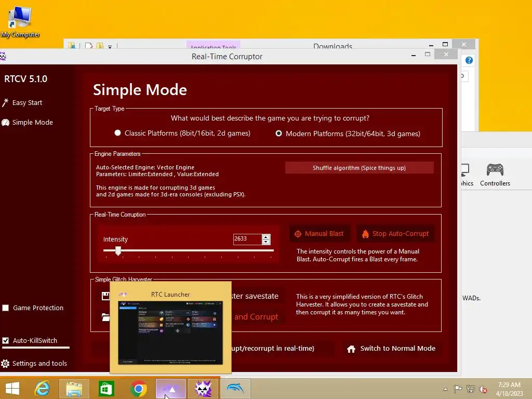Click the Easy Start wand icon

(x=5, y=102)
